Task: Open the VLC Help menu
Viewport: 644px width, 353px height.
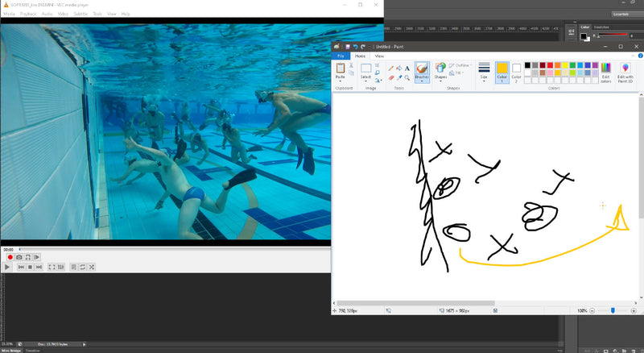Action: [x=126, y=14]
